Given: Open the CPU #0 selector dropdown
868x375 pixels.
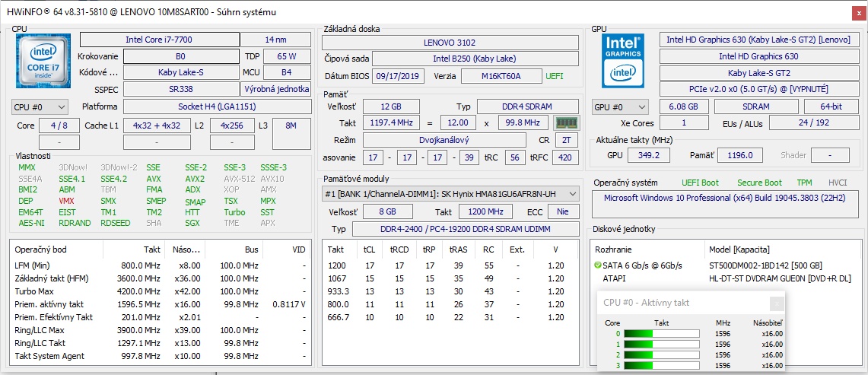Looking at the screenshot, I should [40, 106].
